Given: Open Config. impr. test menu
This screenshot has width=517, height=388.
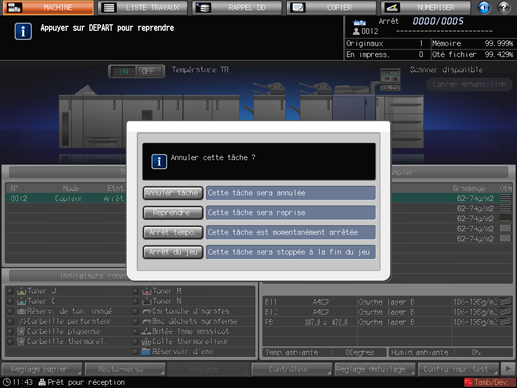Looking at the screenshot, I should pos(459,369).
